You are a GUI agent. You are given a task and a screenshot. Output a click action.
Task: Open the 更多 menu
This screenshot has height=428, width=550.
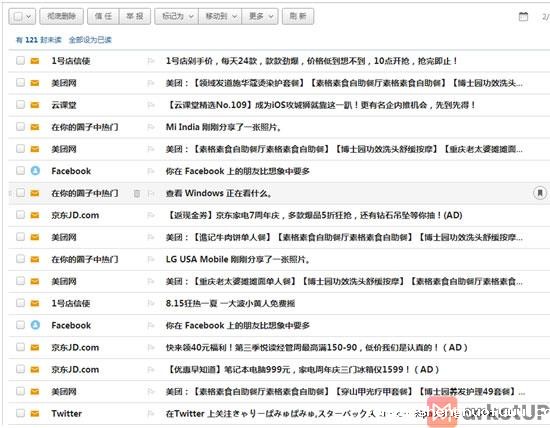[x=260, y=16]
